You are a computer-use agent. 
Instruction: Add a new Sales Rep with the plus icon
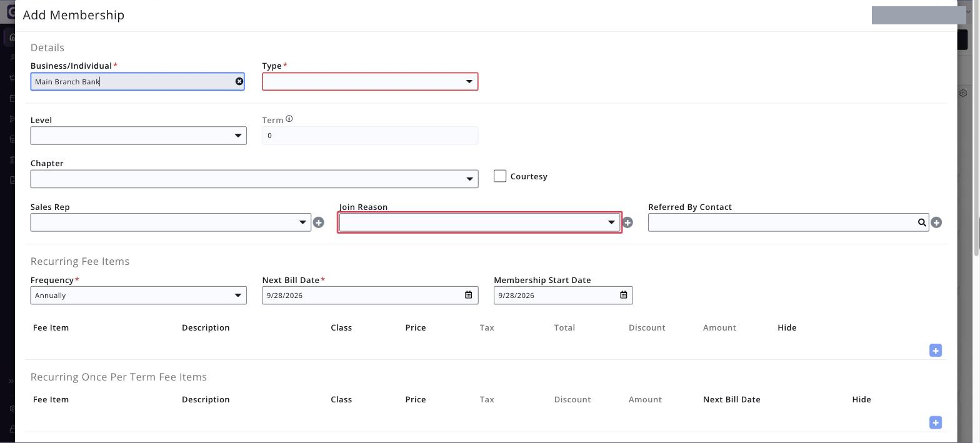pyautogui.click(x=319, y=222)
